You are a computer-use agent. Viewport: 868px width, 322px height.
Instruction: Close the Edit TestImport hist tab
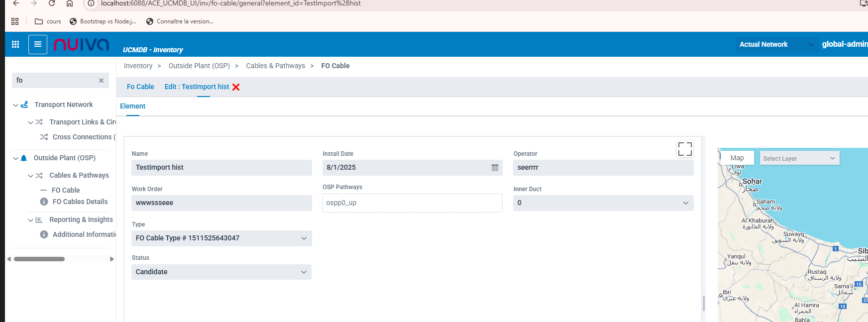(x=236, y=87)
